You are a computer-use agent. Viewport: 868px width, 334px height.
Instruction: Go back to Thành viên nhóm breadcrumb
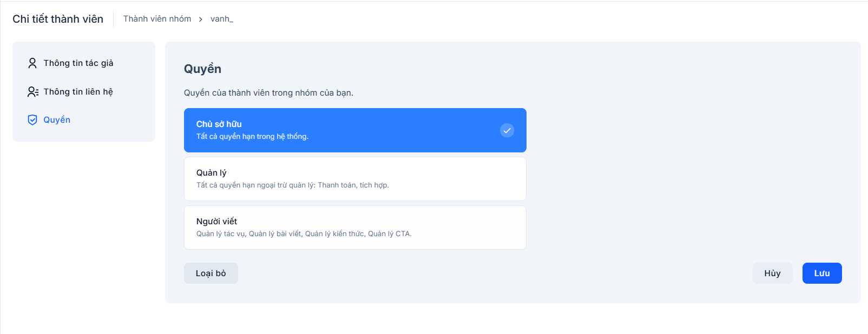(x=157, y=19)
